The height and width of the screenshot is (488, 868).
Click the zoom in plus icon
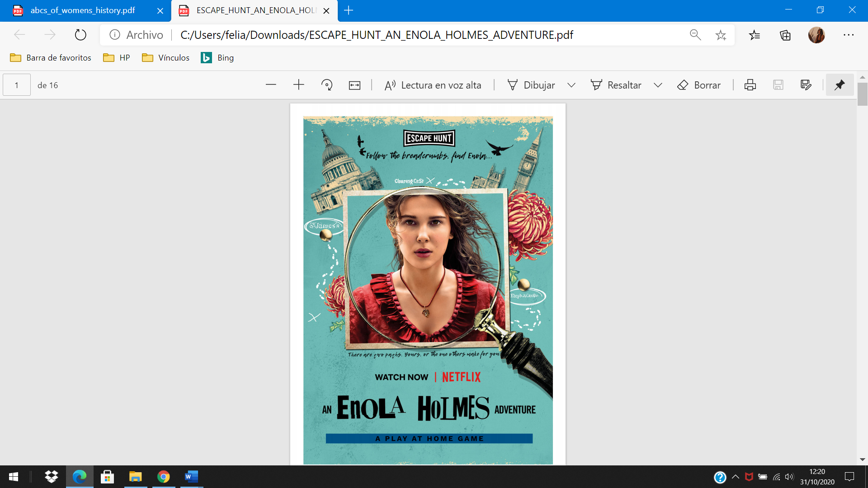point(298,85)
